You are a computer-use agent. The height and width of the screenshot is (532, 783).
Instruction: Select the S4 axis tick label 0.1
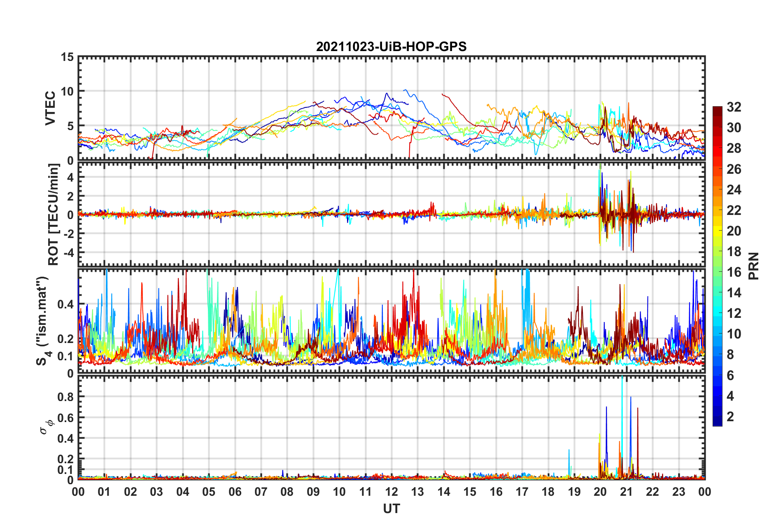(65, 356)
